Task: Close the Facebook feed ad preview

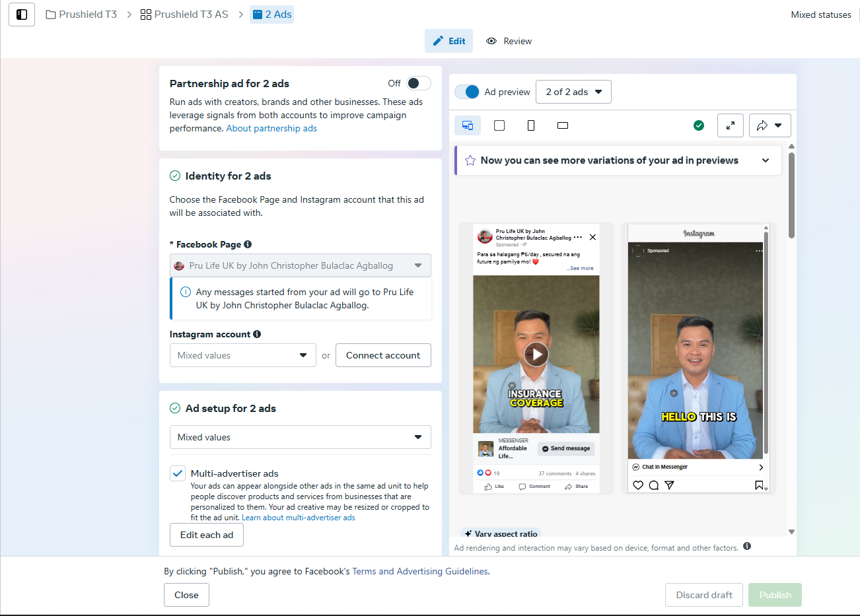Action: [x=592, y=237]
